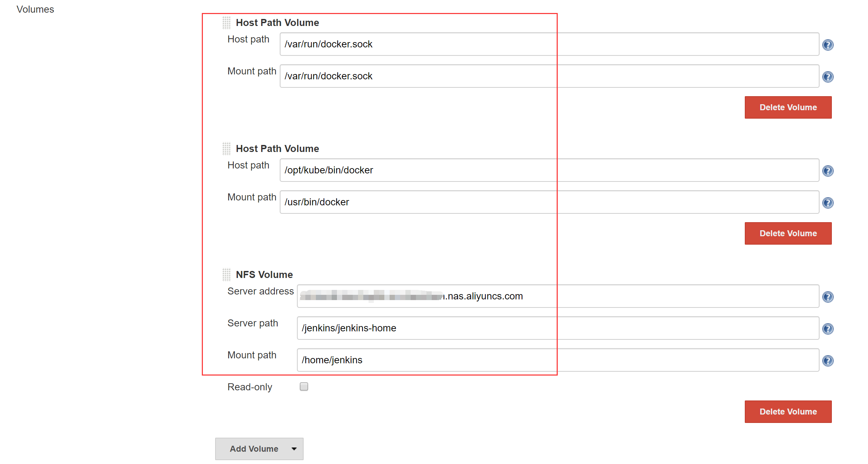Delete the NFS Volume
868x464 pixels.
788,412
